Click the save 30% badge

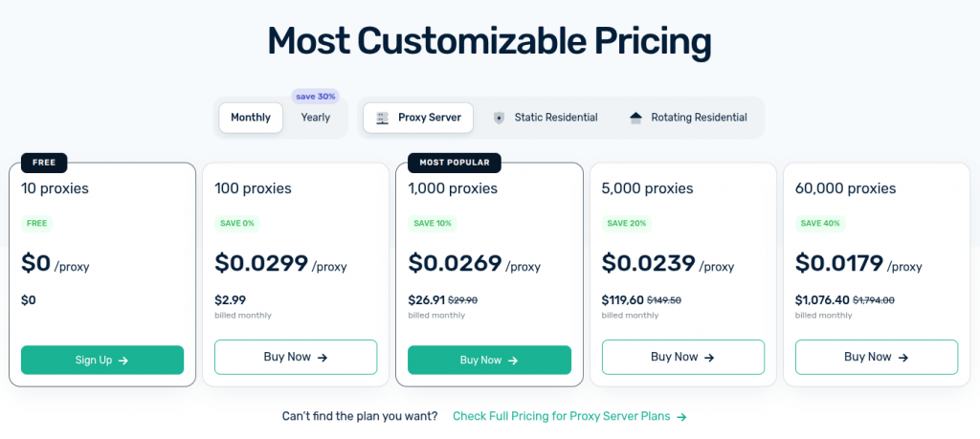coord(316,97)
